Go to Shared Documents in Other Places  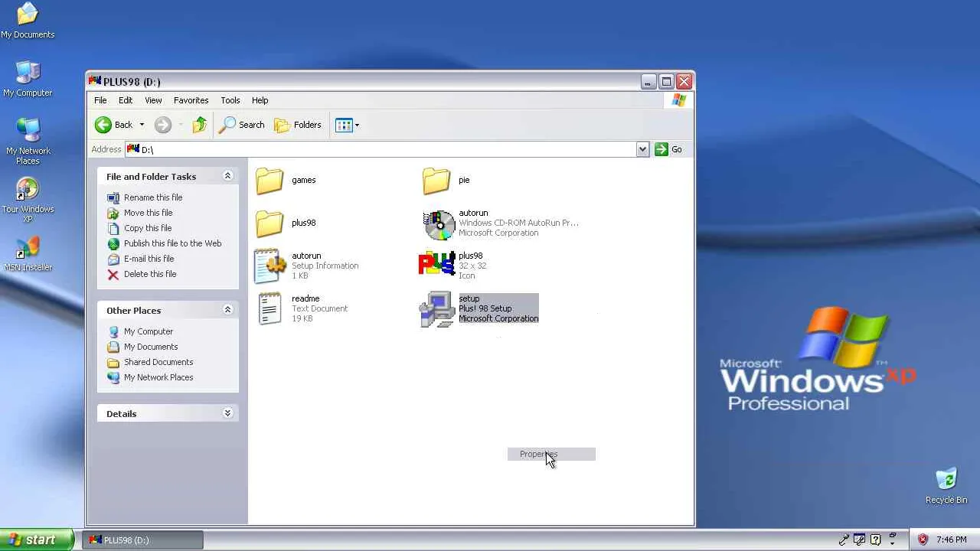(x=158, y=362)
